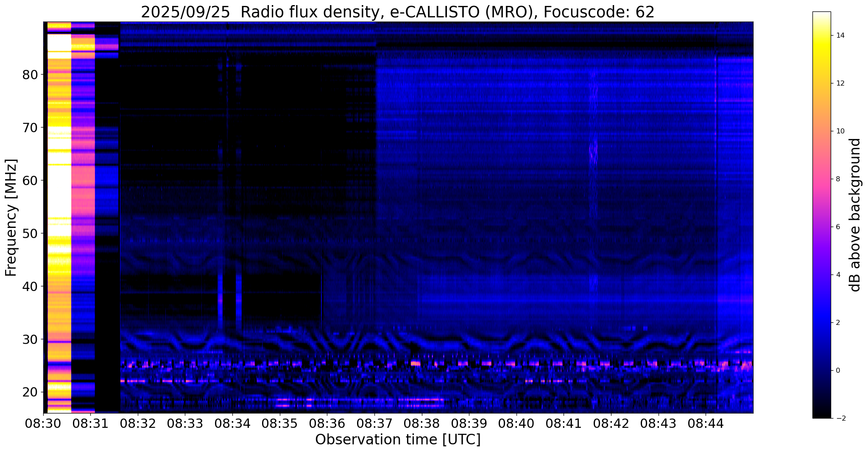Click the 30 MHz frequency tick label
The width and height of the screenshot is (868, 452).
click(30, 339)
